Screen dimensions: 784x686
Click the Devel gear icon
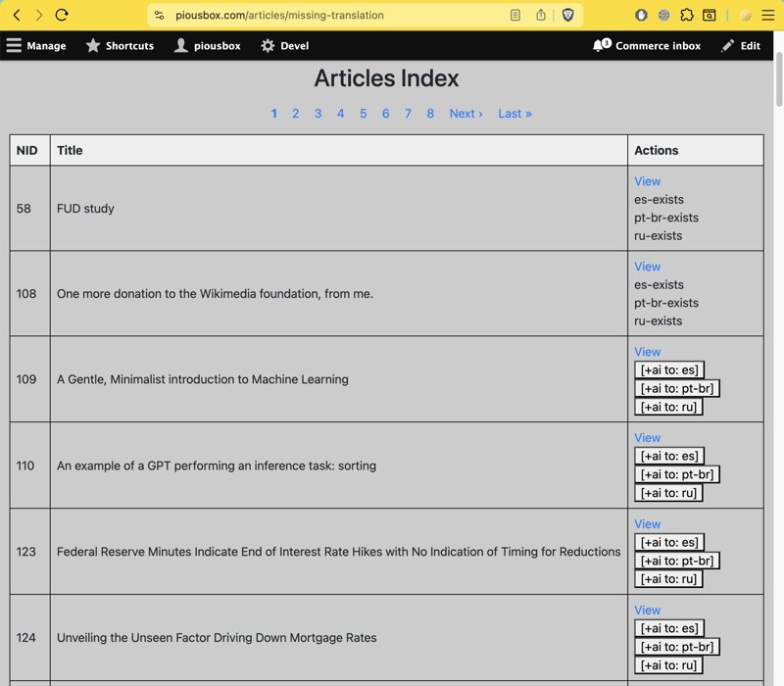(x=269, y=45)
